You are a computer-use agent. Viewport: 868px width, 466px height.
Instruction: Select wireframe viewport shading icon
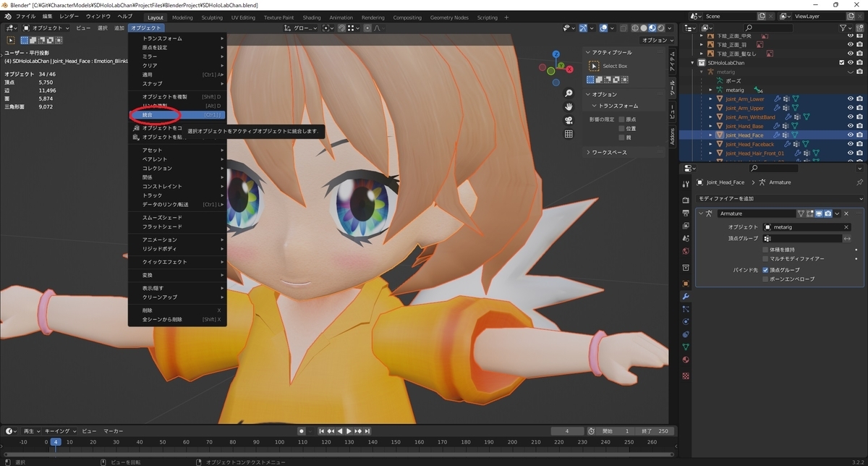tap(637, 27)
